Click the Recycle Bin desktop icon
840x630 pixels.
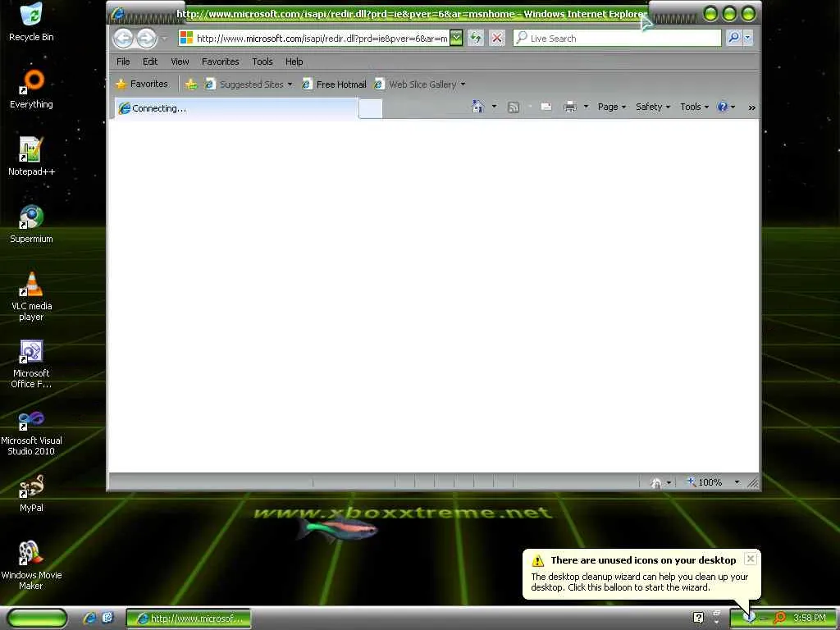(x=31, y=22)
